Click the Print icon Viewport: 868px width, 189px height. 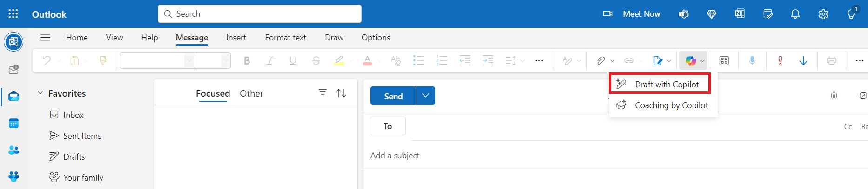(x=832, y=60)
